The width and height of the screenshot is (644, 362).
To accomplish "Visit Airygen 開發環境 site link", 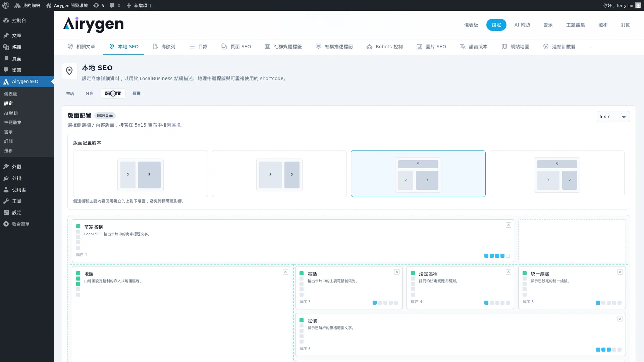I will pyautogui.click(x=67, y=5).
